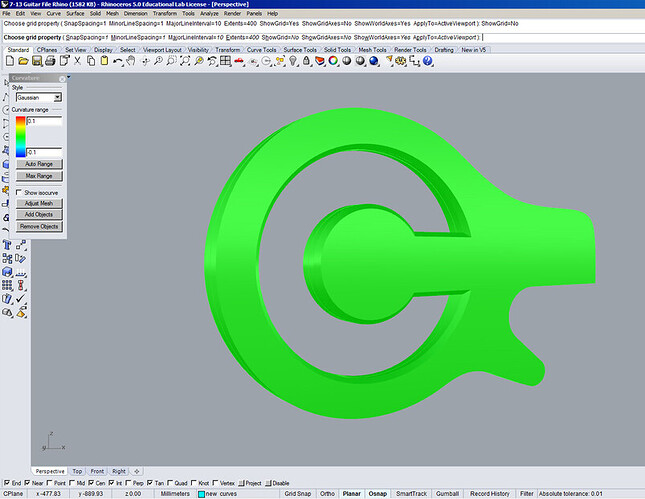Enable the Knot osnap checkbox
Viewport: 645px width, 499px height.
(194, 483)
